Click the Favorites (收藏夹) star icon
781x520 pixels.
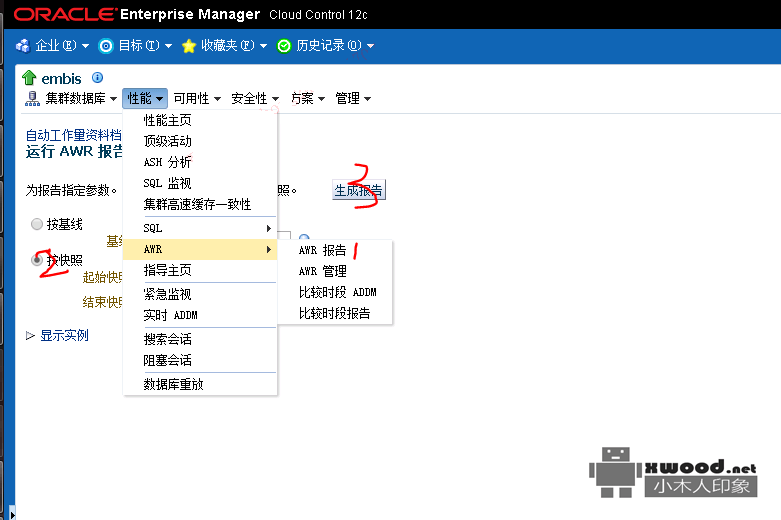tap(189, 46)
